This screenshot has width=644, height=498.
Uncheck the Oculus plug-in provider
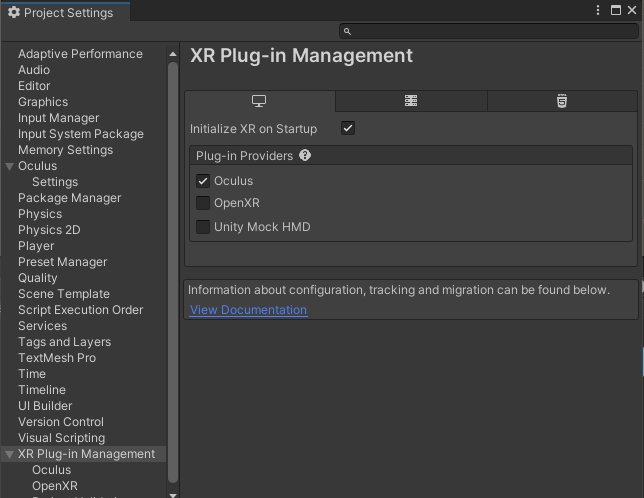(203, 181)
